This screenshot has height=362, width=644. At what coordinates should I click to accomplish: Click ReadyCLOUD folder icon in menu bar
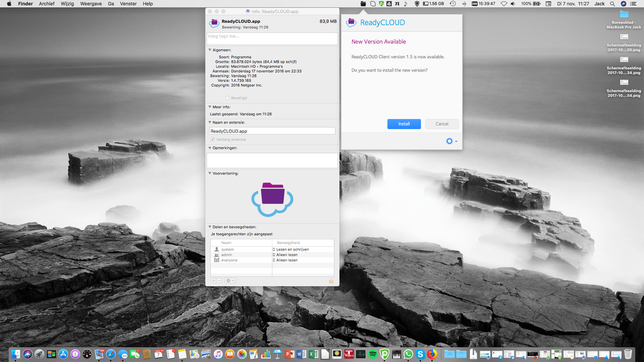pyautogui.click(x=363, y=4)
